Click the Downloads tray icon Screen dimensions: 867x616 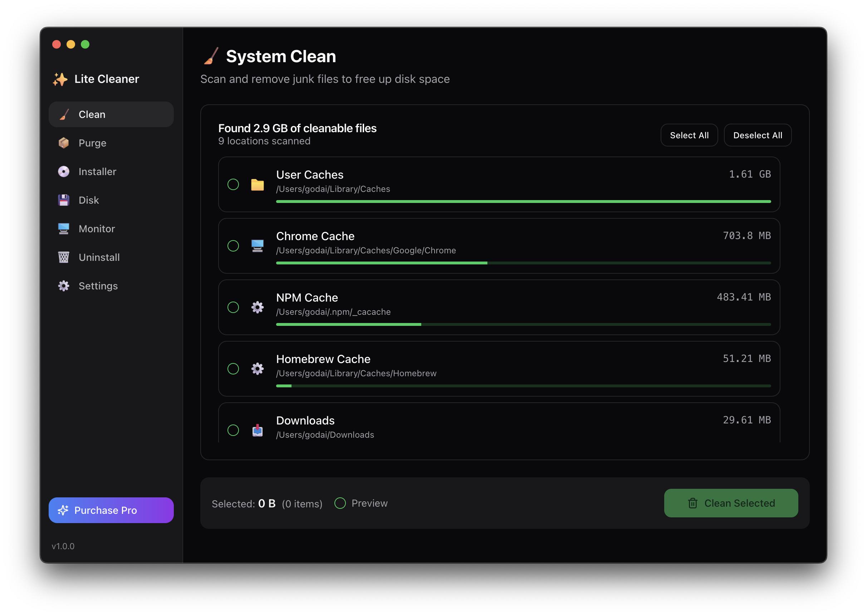tap(258, 430)
